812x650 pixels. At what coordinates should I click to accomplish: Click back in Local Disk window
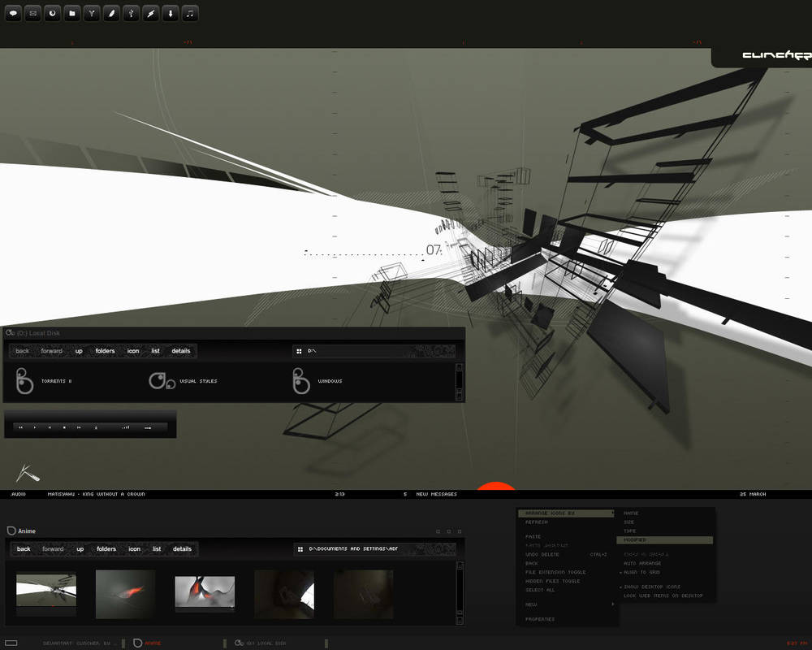point(22,351)
